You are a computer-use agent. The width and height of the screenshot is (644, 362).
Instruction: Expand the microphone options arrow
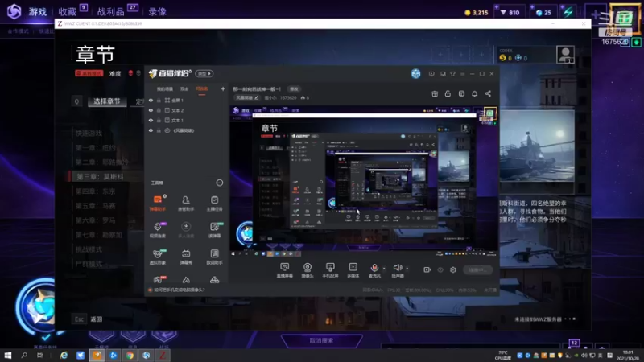384,269
